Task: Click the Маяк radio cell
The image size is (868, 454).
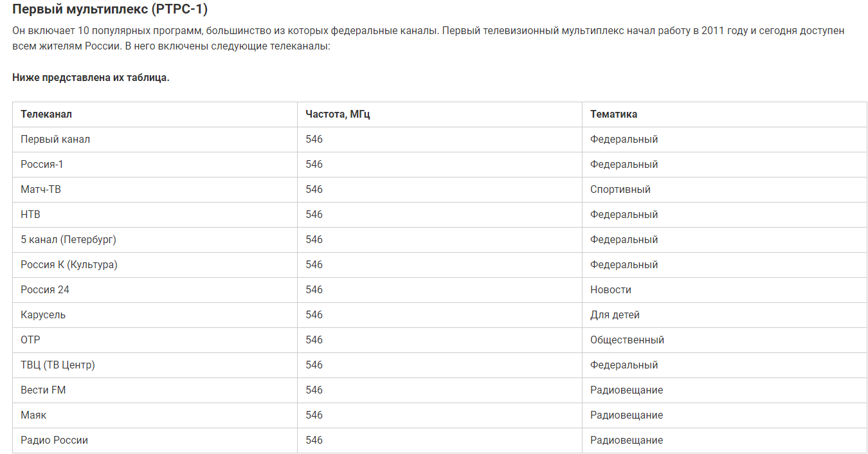Action: pyautogui.click(x=155, y=415)
